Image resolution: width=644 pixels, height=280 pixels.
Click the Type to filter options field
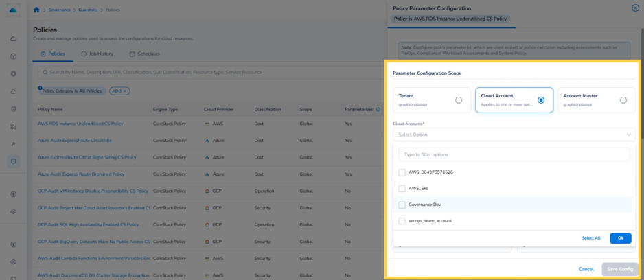click(x=514, y=155)
